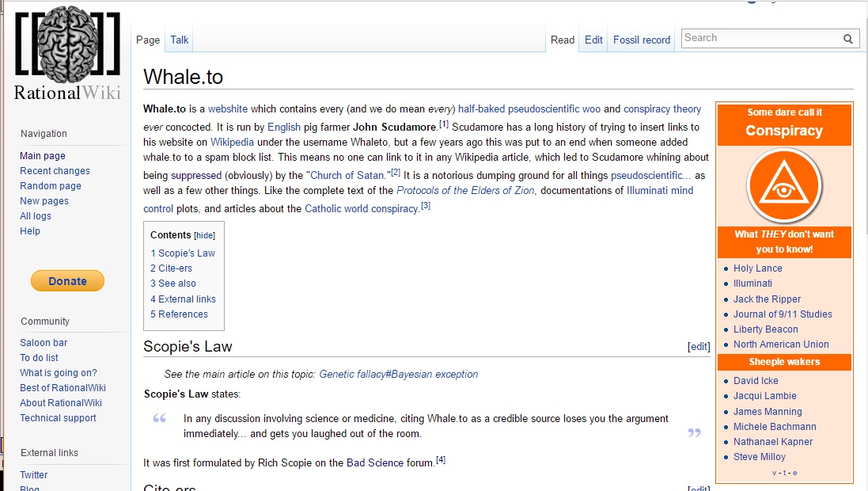Screen dimensions: 868x491
Task: Click the 'e' edit template link
Action: coord(795,473)
